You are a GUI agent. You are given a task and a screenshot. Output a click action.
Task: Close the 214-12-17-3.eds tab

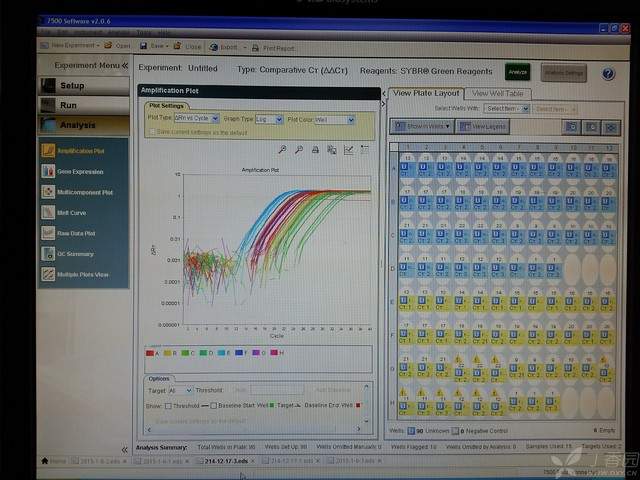pyautogui.click(x=253, y=461)
